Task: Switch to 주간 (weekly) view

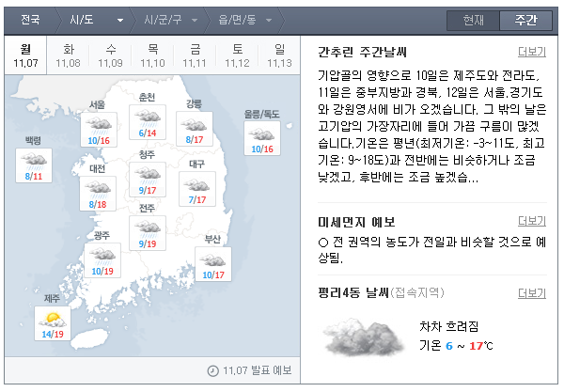Action: point(525,20)
